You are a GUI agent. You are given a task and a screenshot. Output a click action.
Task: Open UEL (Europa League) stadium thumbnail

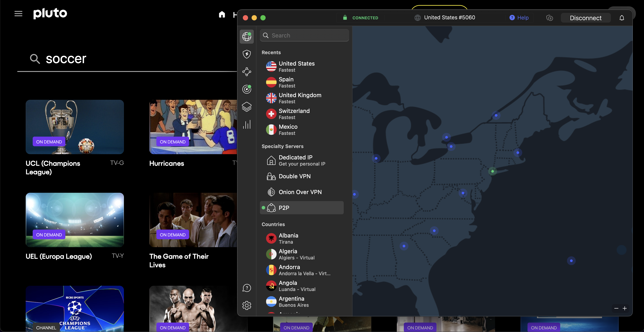point(75,220)
